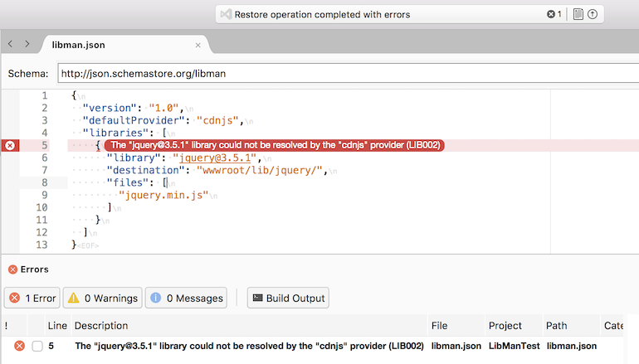Check the checkbox for the LIB002 error
The image size is (639, 364).
click(x=37, y=346)
